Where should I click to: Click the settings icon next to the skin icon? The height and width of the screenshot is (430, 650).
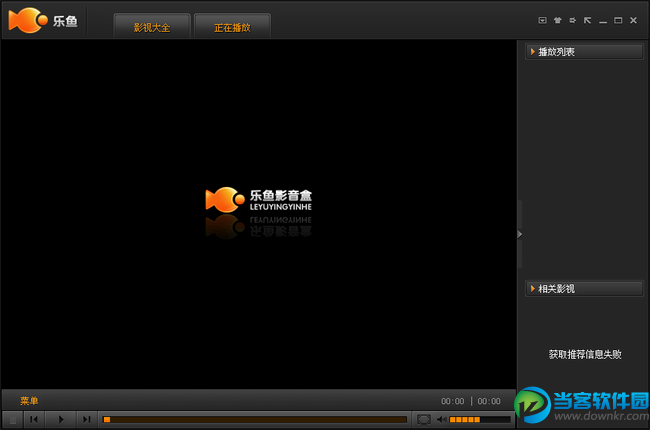pyautogui.click(x=572, y=20)
